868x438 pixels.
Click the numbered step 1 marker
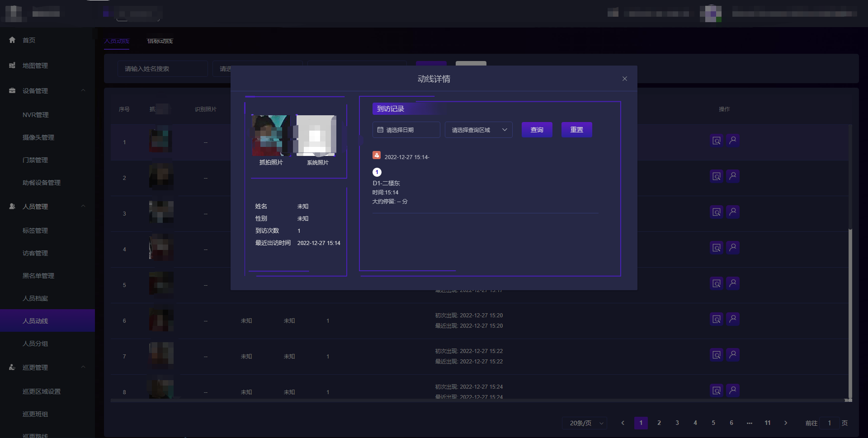click(377, 172)
